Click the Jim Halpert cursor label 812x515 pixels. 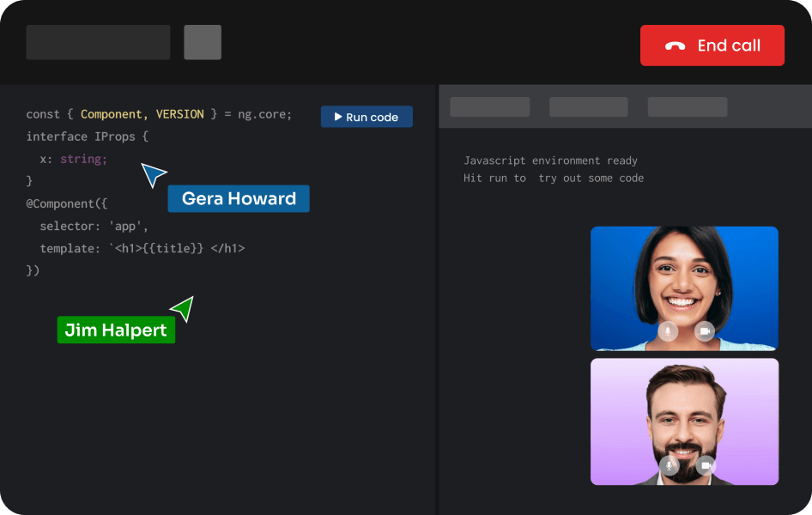point(116,330)
